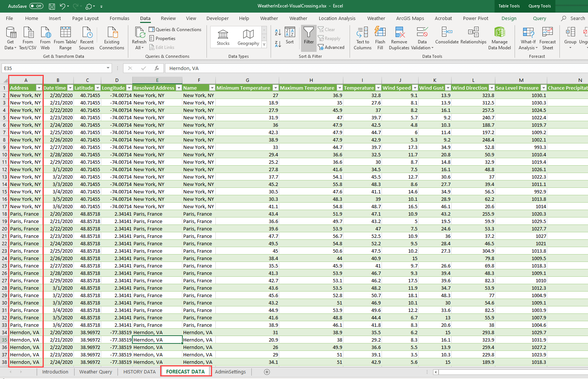Open the Consolidate tool

pos(447,36)
